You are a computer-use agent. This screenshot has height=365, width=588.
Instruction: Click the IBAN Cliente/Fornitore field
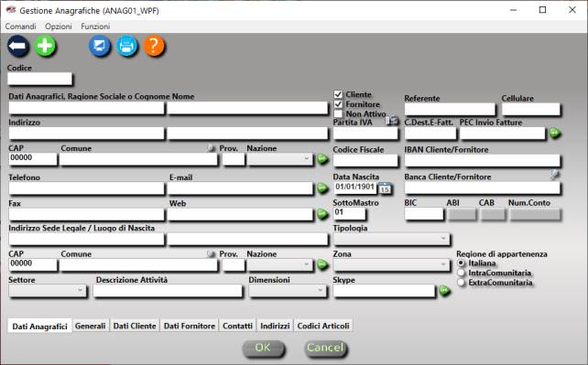(x=483, y=160)
